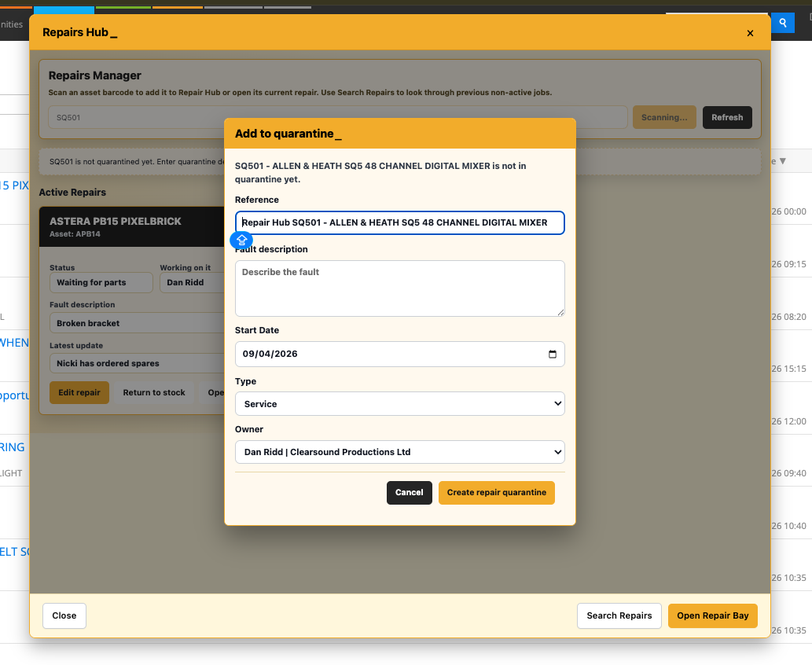812x665 pixels.
Task: Click the Asset: APB14 label
Action: tap(75, 234)
